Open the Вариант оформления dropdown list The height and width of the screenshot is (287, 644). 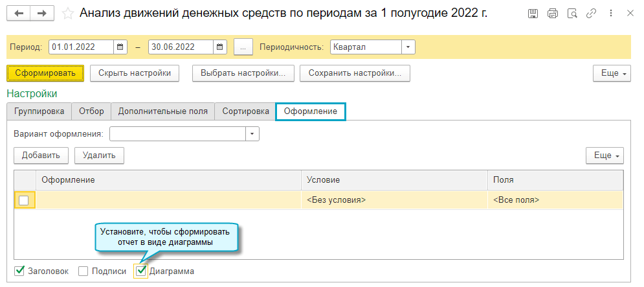pos(252,133)
